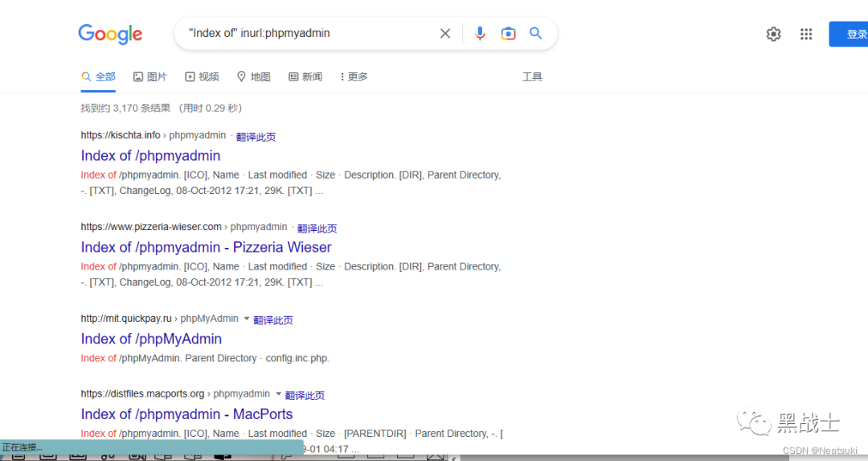Open the Index of /phpMyAdmin result
868x461 pixels.
[x=151, y=339]
